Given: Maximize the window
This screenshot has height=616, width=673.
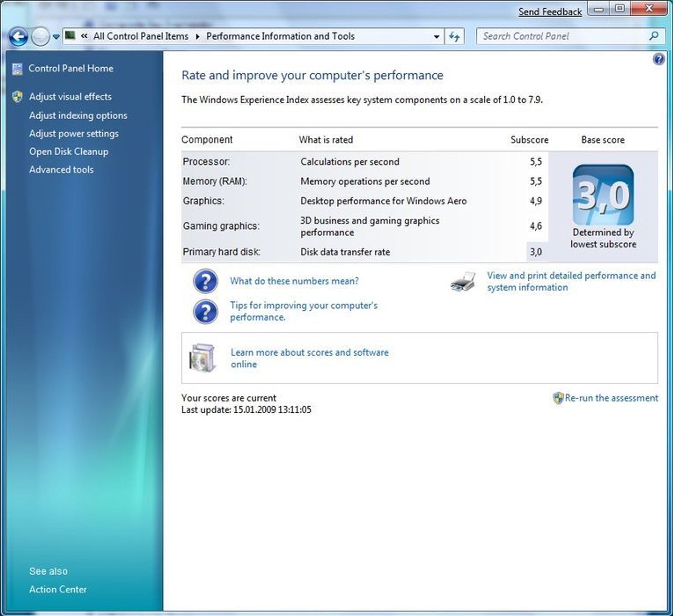Looking at the screenshot, I should (620, 9).
